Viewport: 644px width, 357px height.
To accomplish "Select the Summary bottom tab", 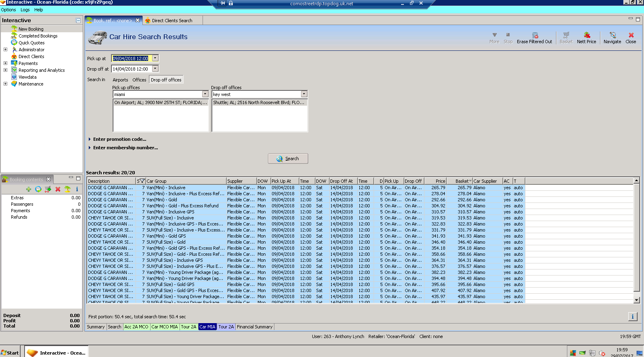I will point(96,327).
